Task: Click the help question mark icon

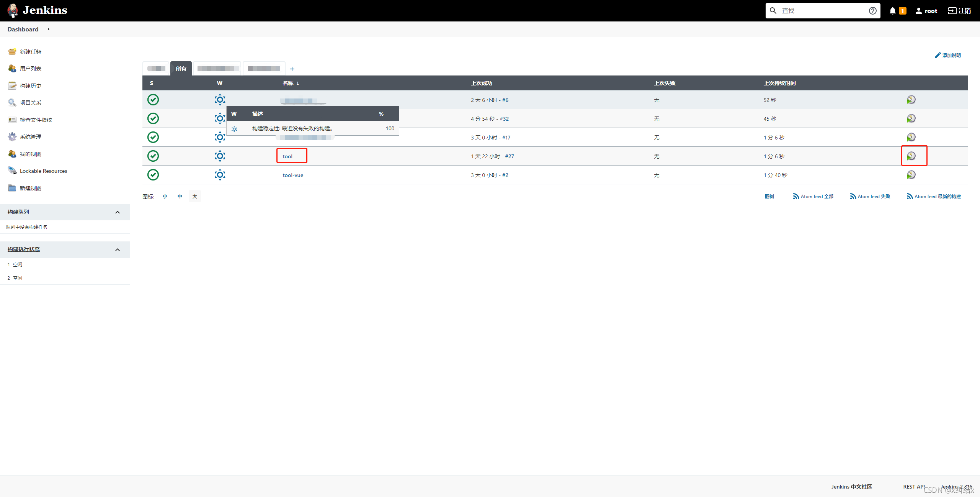Action: click(x=872, y=10)
